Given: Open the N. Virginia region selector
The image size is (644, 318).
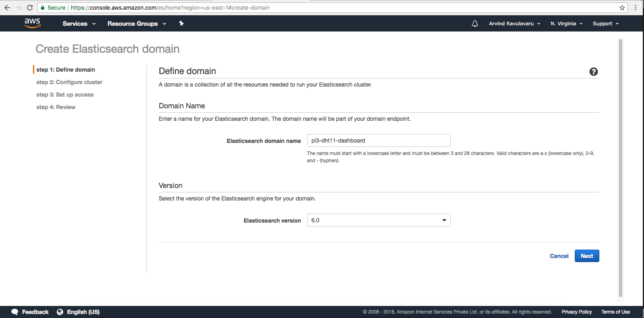Looking at the screenshot, I should (566, 24).
